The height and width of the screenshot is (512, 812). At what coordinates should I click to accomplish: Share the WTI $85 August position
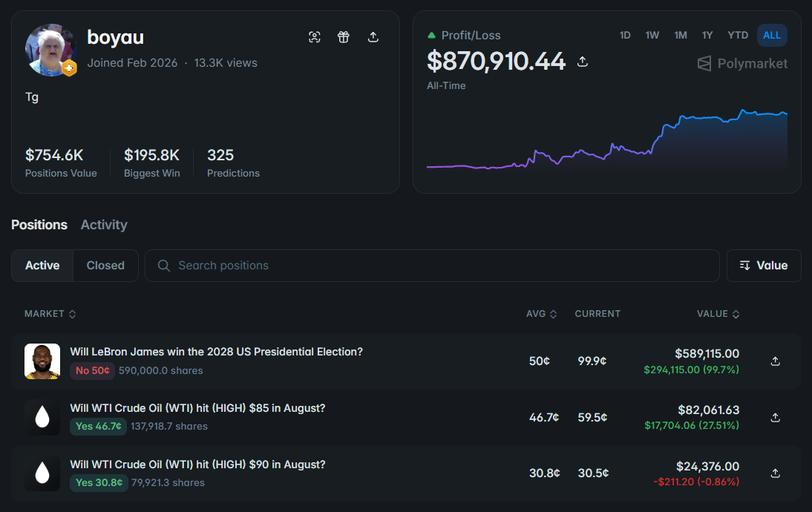point(775,417)
